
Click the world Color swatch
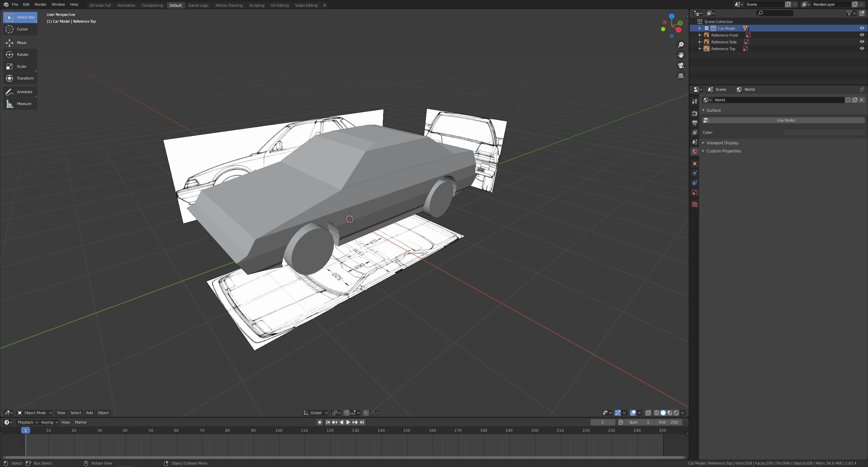click(x=824, y=133)
